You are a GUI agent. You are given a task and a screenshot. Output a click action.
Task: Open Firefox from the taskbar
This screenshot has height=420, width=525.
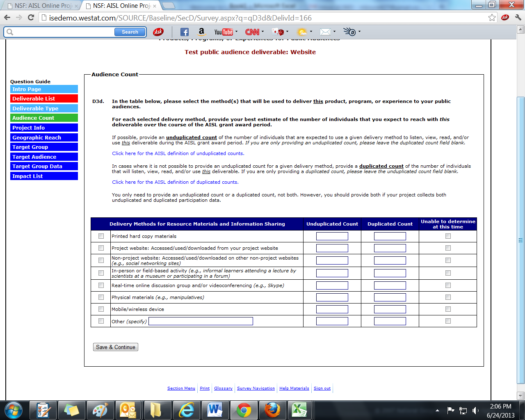[272, 410]
